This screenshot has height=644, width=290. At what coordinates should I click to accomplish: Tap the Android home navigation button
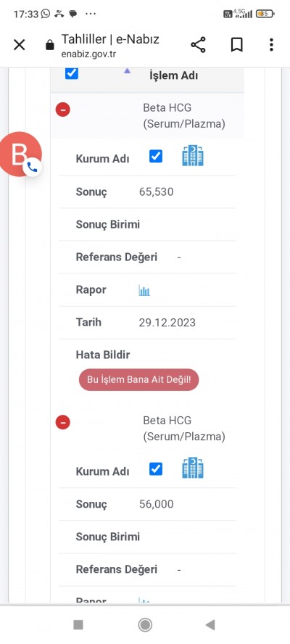pyautogui.click(x=144, y=624)
